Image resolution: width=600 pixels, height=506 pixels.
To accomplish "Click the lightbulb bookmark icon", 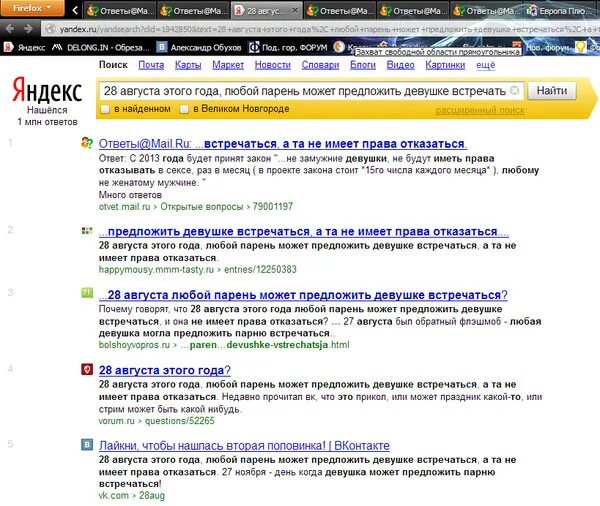I will [580, 47].
